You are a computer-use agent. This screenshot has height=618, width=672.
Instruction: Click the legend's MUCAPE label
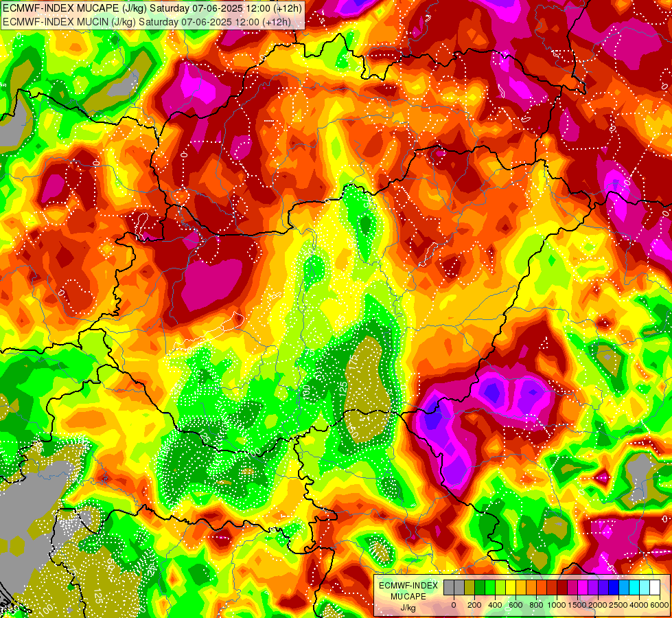pos(408,597)
